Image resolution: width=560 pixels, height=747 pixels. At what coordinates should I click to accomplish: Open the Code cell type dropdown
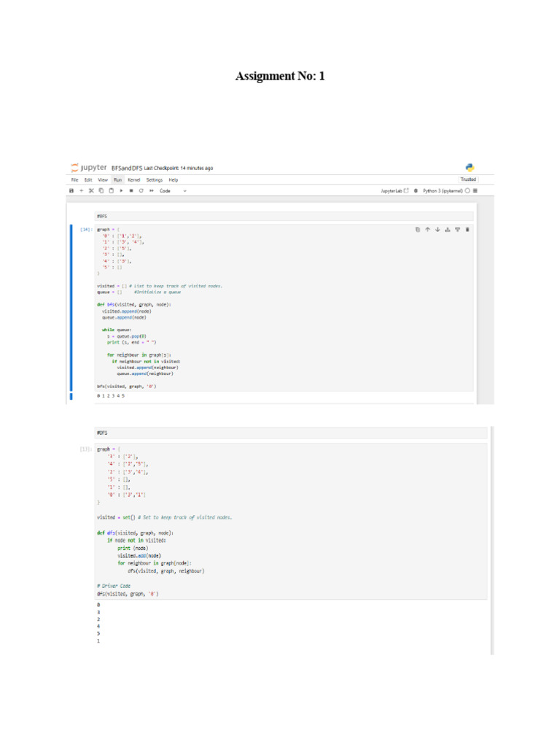[173, 190]
